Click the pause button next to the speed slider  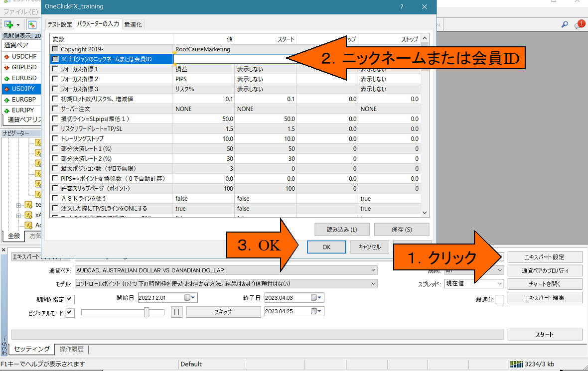177,312
